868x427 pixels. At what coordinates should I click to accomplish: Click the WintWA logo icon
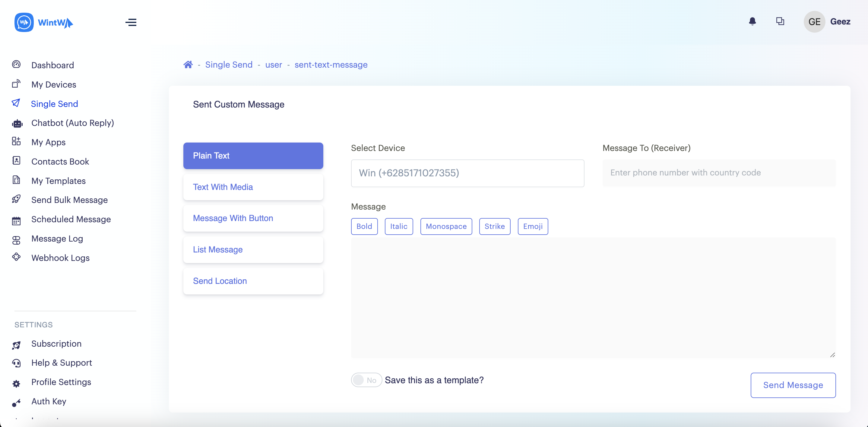pyautogui.click(x=24, y=23)
